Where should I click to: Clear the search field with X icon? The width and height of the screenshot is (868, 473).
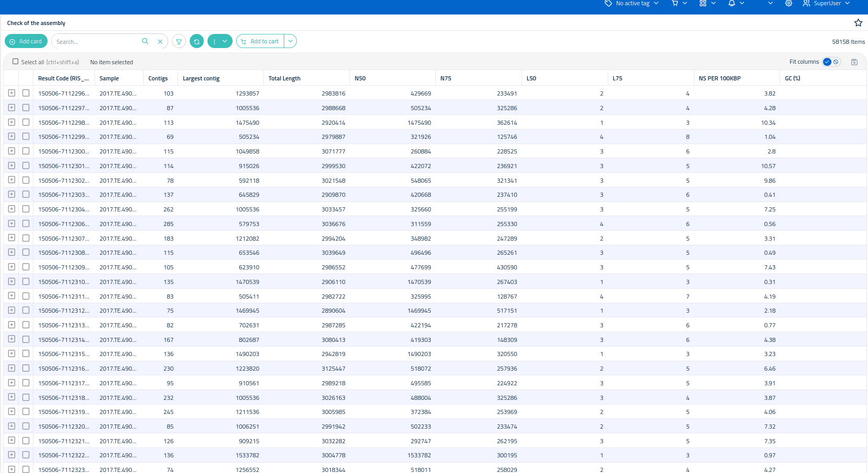pos(160,41)
